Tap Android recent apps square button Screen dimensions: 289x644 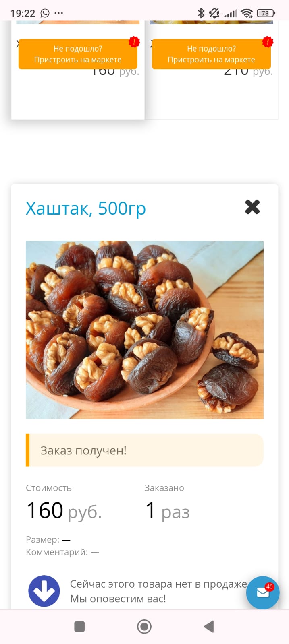click(79, 626)
